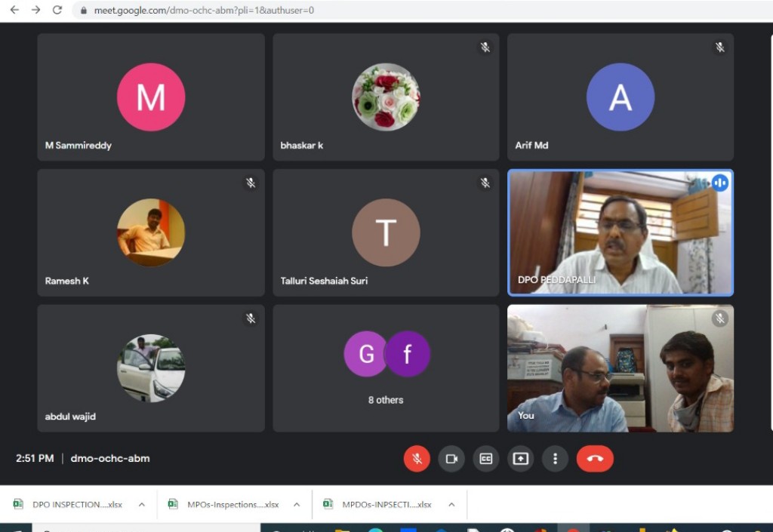This screenshot has height=532, width=773.
Task: Select the DPO PEDDAPALLI video tile
Action: pos(620,232)
